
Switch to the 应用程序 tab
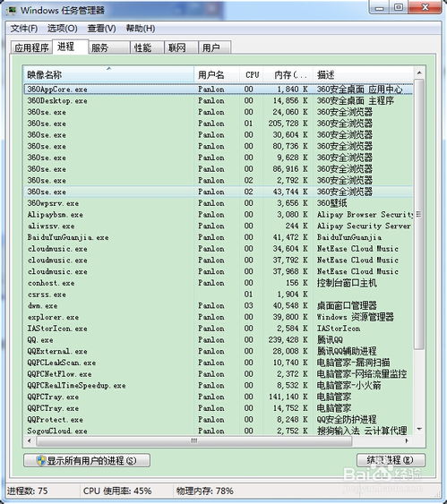pos(31,47)
